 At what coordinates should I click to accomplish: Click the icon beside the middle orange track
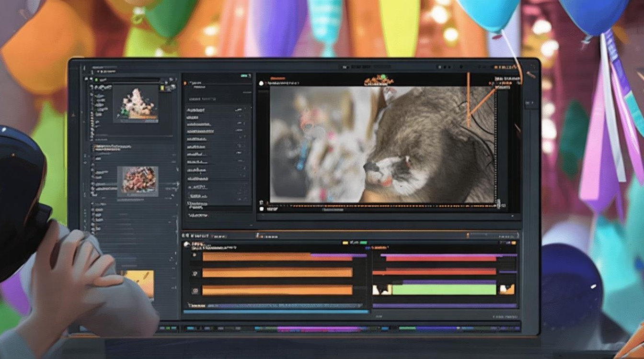pos(195,274)
